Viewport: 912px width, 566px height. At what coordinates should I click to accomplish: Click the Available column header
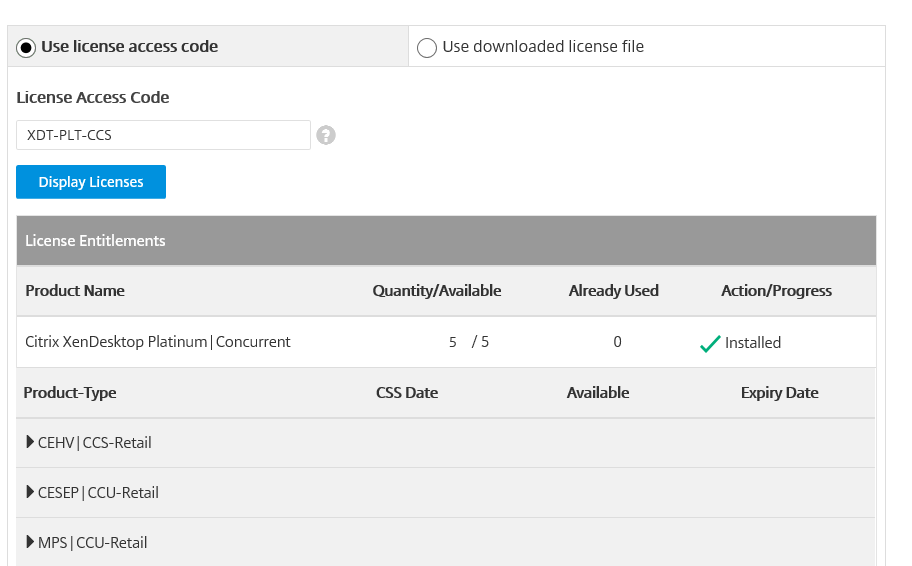click(598, 393)
